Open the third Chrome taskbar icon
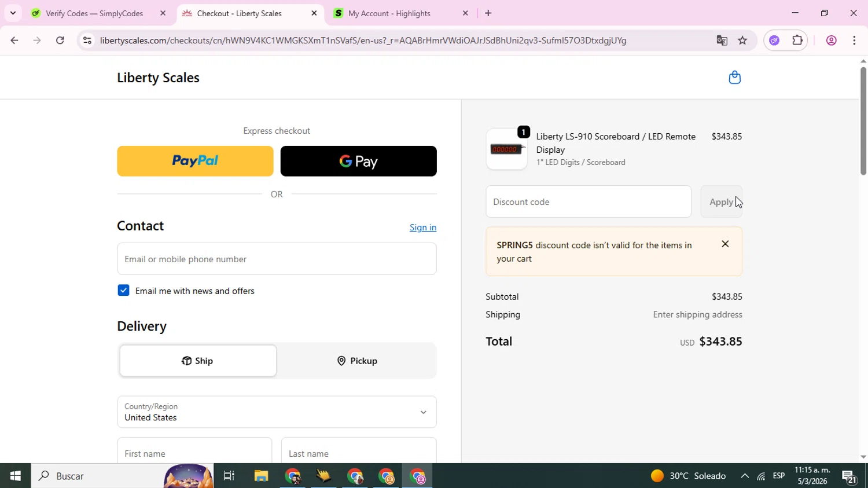Image resolution: width=868 pixels, height=488 pixels. coord(387,476)
